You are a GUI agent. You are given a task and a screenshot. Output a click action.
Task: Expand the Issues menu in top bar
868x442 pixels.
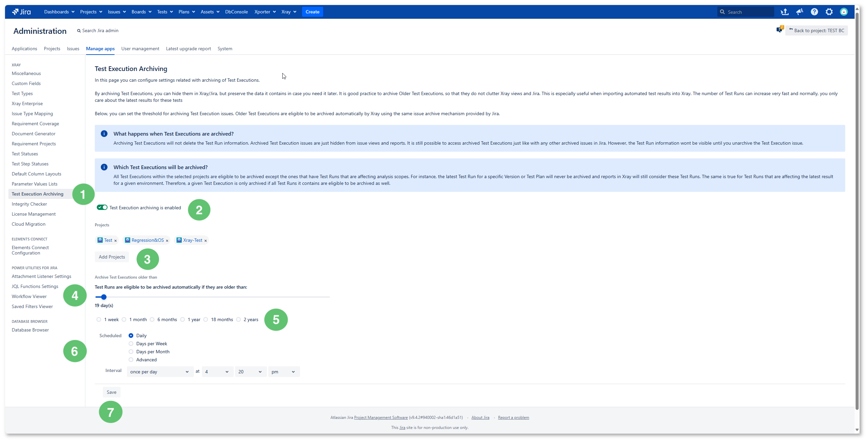pyautogui.click(x=117, y=12)
